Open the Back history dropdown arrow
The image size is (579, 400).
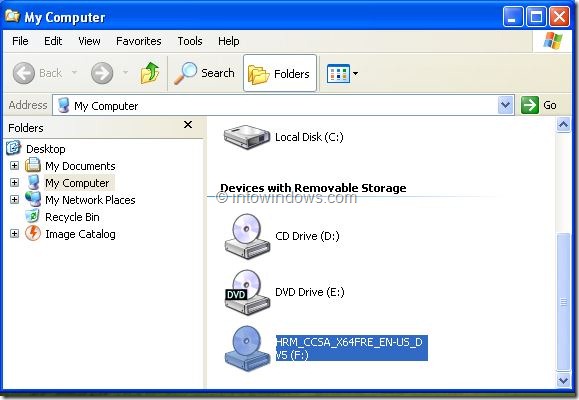tap(74, 72)
